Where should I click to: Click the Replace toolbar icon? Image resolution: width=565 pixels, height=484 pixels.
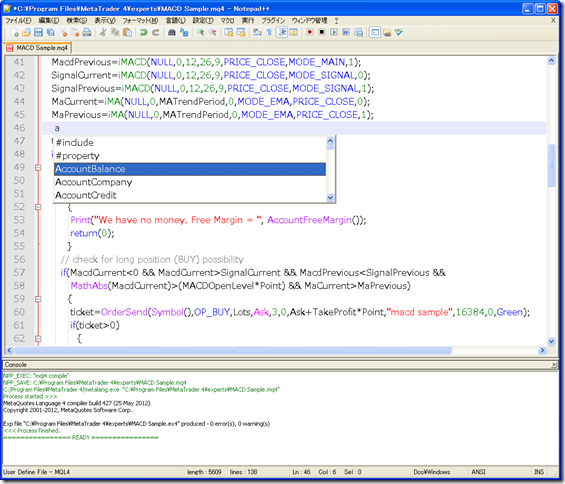pos(184,33)
